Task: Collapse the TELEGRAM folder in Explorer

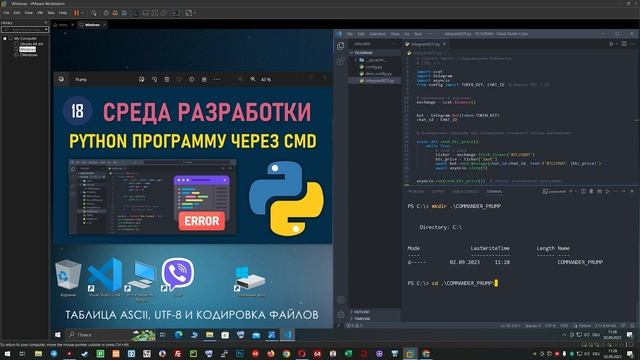Action: coord(374,53)
